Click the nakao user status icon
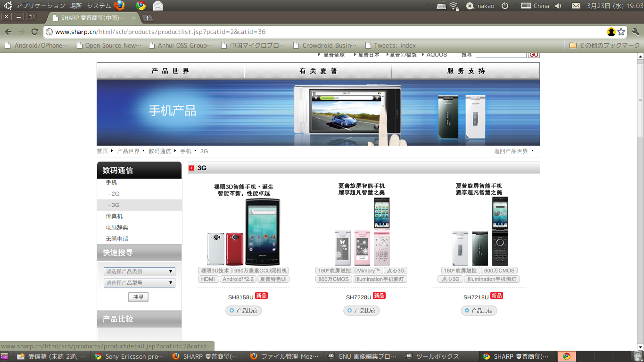 [x=470, y=6]
